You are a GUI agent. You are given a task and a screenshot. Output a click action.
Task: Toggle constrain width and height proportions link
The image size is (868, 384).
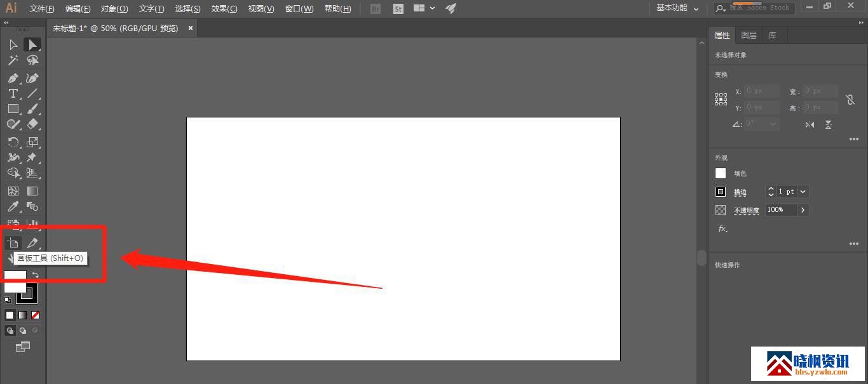point(850,100)
